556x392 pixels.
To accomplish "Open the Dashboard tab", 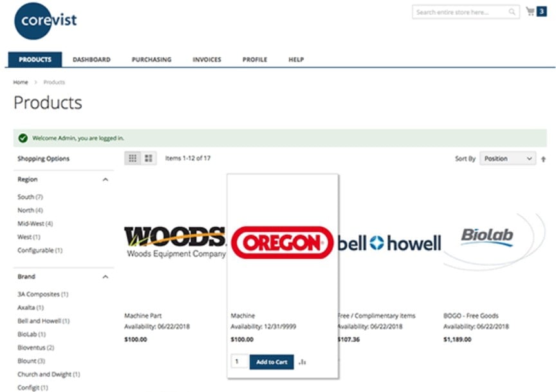I will point(91,60).
